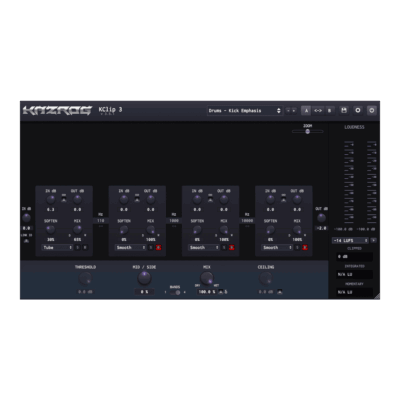Switch to the B comparison state
This screenshot has height=400, width=400.
click(330, 110)
